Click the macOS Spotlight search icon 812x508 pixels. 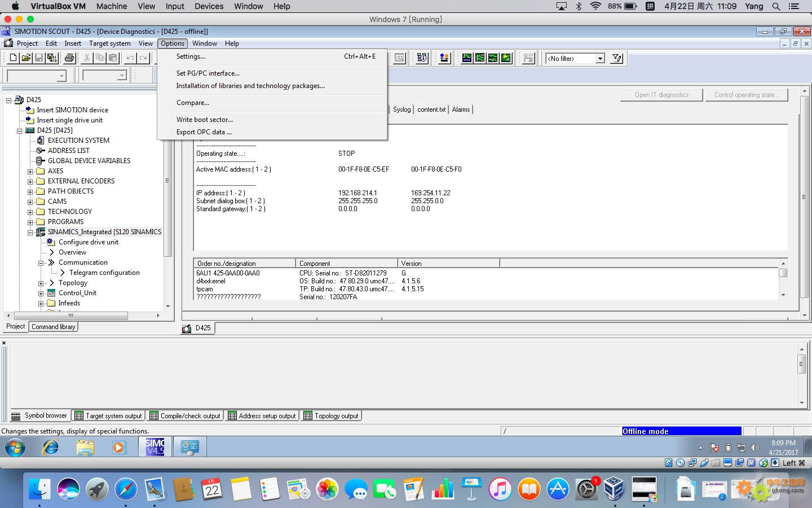pos(776,6)
